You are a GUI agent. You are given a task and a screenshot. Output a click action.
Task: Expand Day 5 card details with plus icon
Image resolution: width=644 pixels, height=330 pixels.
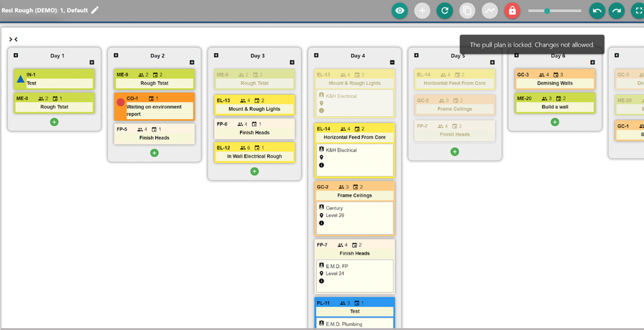(492, 62)
